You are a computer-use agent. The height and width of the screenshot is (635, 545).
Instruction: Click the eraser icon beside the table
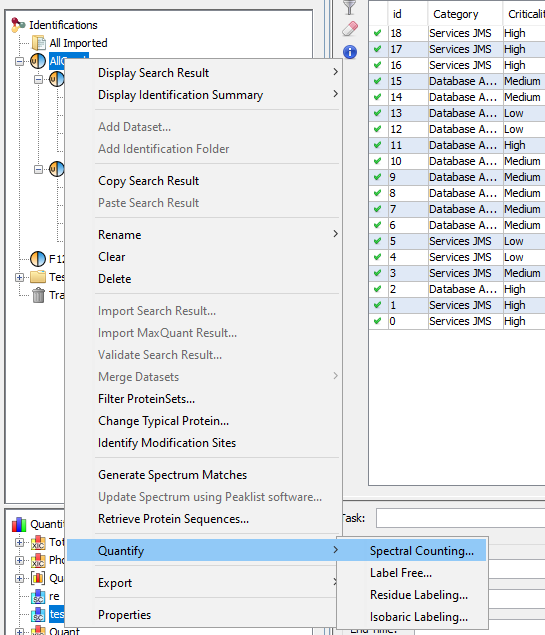tap(350, 29)
